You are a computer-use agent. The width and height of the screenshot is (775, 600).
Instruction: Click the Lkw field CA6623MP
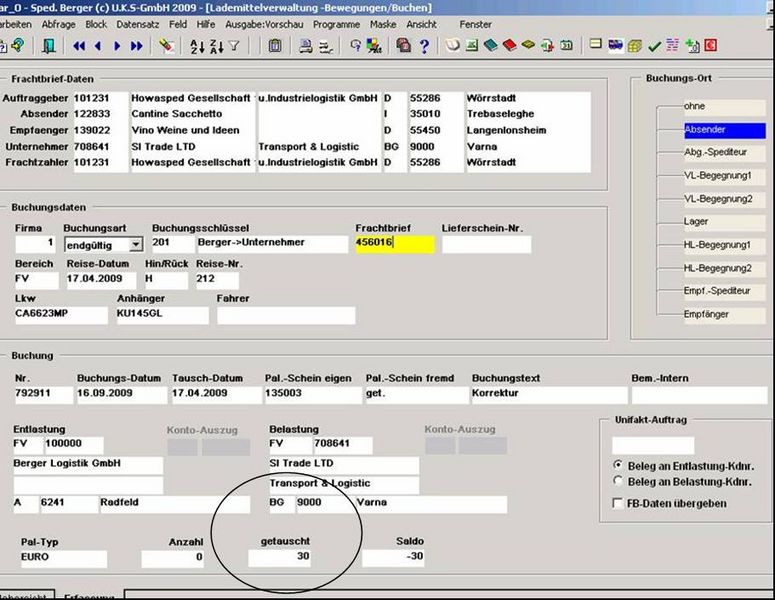tap(61, 315)
